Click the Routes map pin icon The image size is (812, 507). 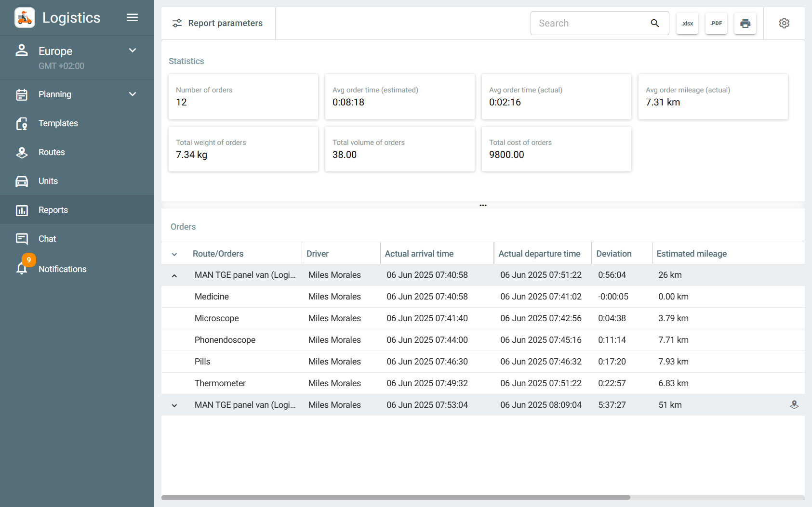point(22,153)
